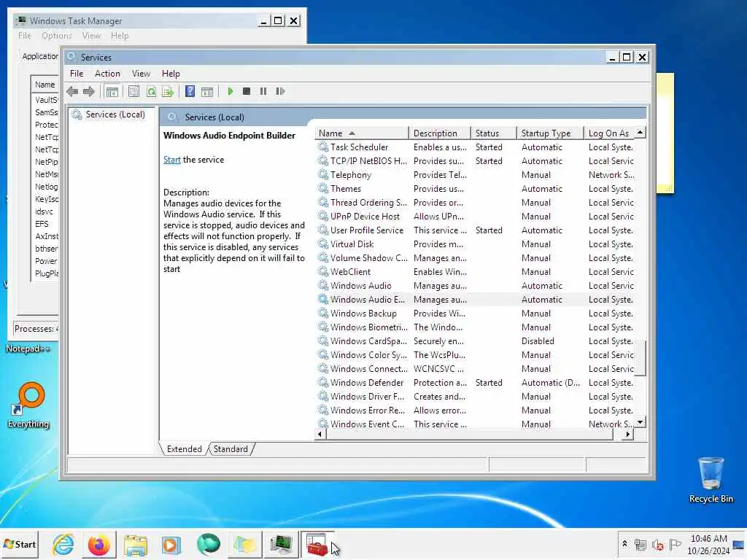Image resolution: width=747 pixels, height=560 pixels.
Task: Show hidden system tray icons arrow
Action: [624, 543]
